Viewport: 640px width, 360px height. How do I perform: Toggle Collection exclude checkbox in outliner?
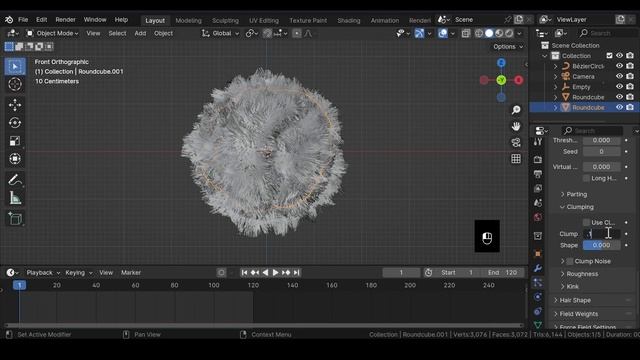point(609,56)
